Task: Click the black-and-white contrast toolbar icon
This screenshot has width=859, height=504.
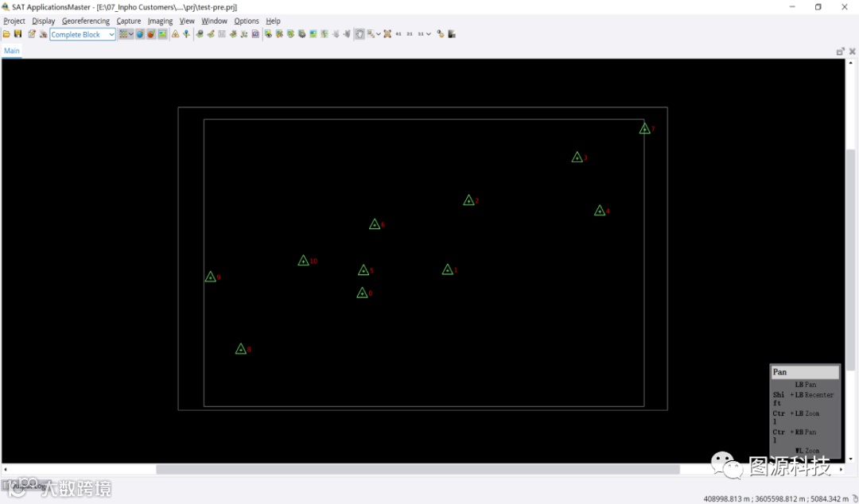Action: [452, 34]
